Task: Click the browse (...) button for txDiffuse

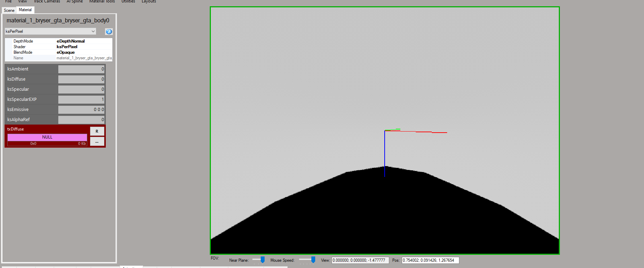Action: (x=97, y=142)
